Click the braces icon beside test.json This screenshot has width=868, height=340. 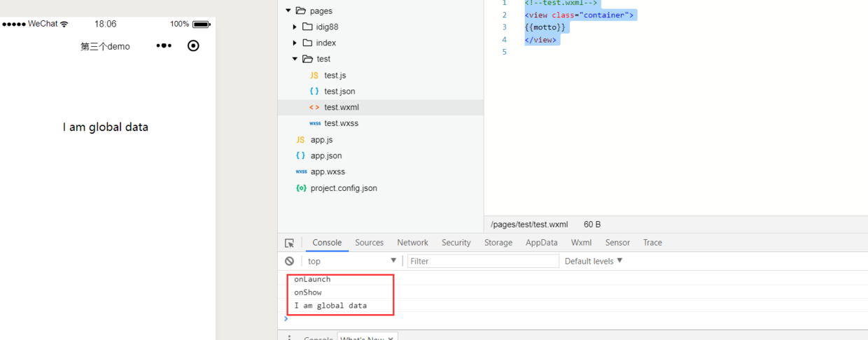click(314, 91)
